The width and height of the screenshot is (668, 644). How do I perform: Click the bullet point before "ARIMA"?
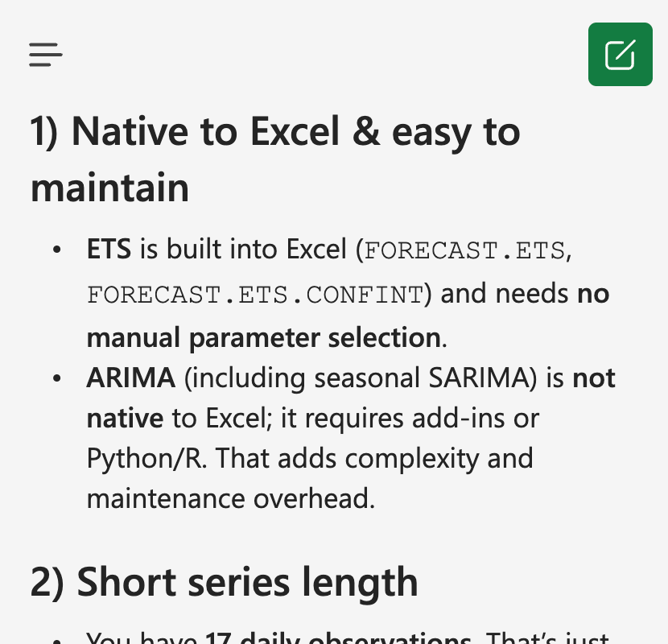click(x=57, y=378)
